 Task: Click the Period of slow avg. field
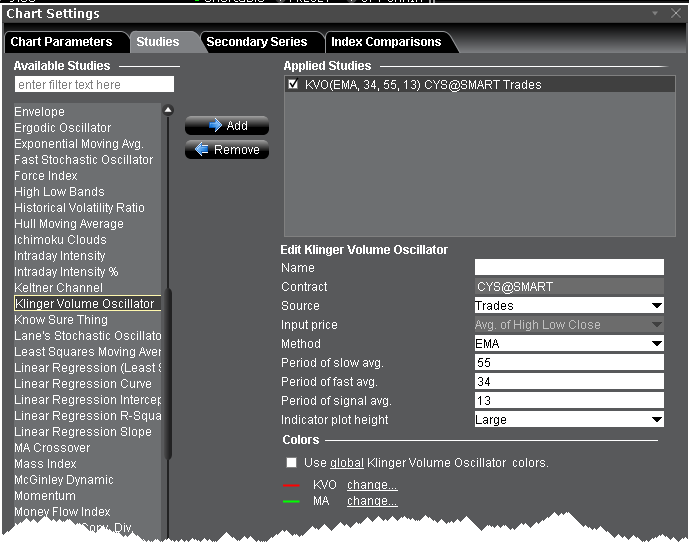(x=568, y=363)
